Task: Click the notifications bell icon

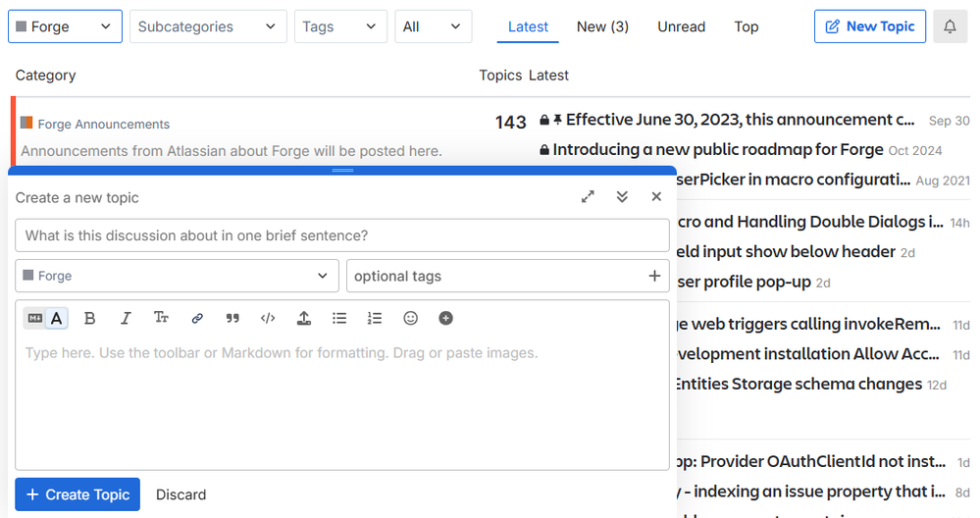Action: 950,26
